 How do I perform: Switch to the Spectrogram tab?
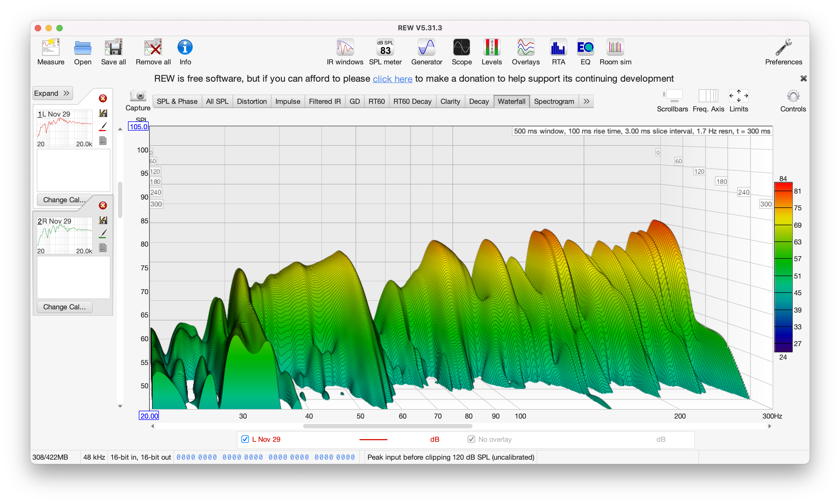click(554, 101)
